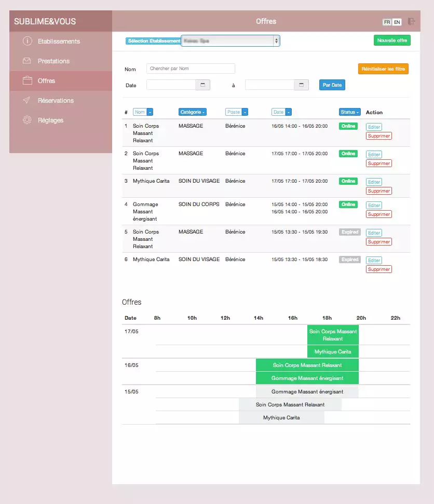Open the Etablissements section via its info icon
Viewport: 434px width, 504px height.
(27, 41)
